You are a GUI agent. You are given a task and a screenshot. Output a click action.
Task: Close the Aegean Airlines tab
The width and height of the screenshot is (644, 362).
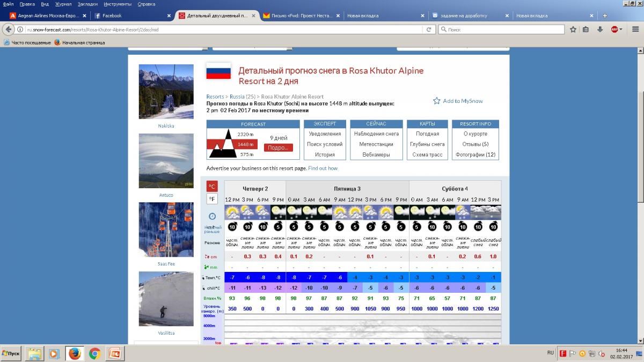[x=84, y=16]
